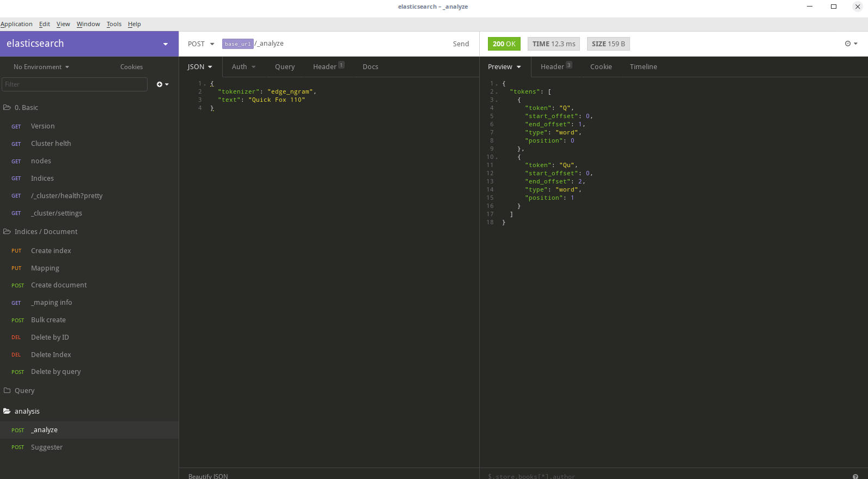
Task: Collapse the 0. Basic folder icon
Action: tap(7, 108)
